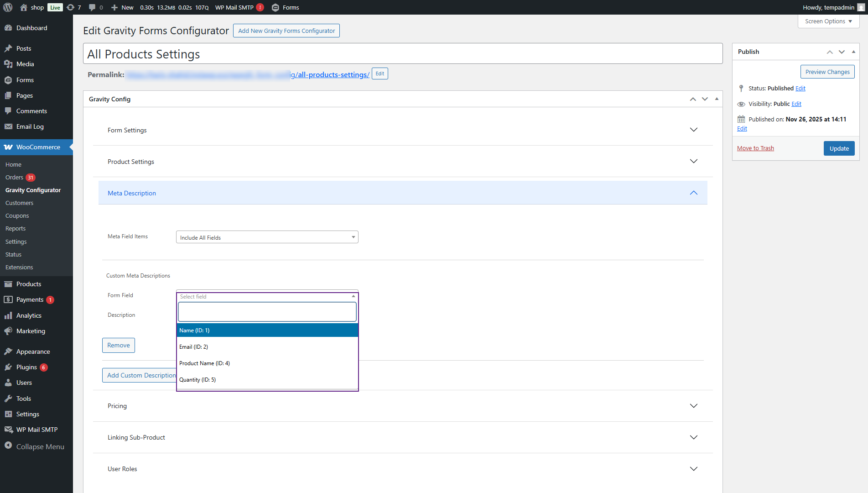
Task: Move Publish panel up
Action: coord(830,52)
